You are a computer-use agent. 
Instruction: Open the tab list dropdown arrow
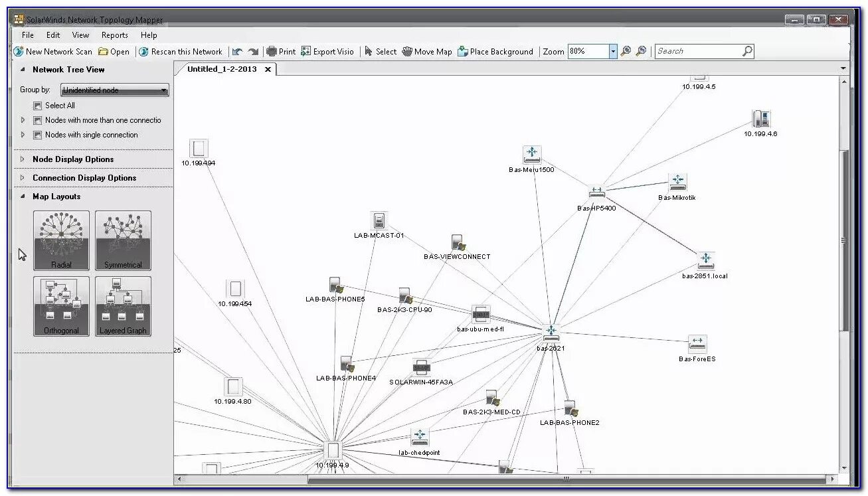pos(843,68)
